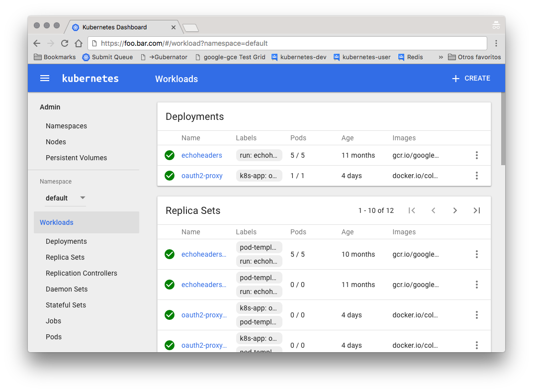
Task: Click the kubernetes logo in the header
Action: pos(90,78)
